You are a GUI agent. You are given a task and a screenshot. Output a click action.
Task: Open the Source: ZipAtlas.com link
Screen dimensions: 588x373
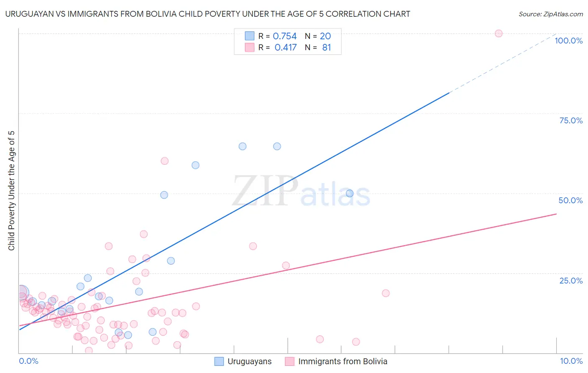(x=550, y=14)
